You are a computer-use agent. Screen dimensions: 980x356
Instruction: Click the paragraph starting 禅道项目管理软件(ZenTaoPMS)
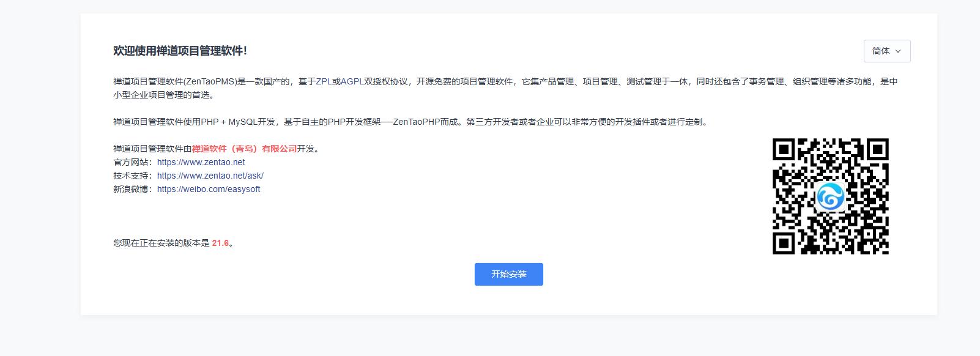click(505, 88)
